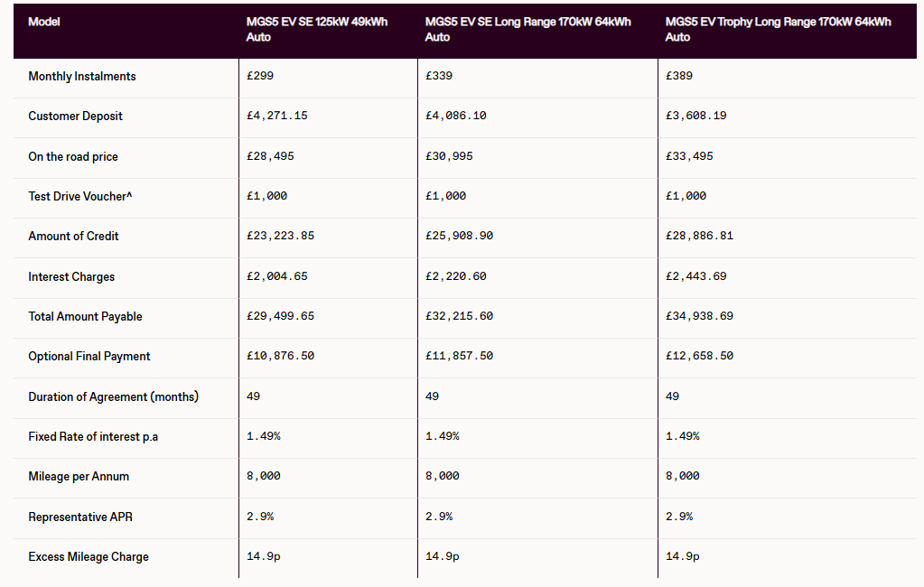Click the 2.9% APR in the Trophy column
Screen dimensions: 924x587
(679, 517)
